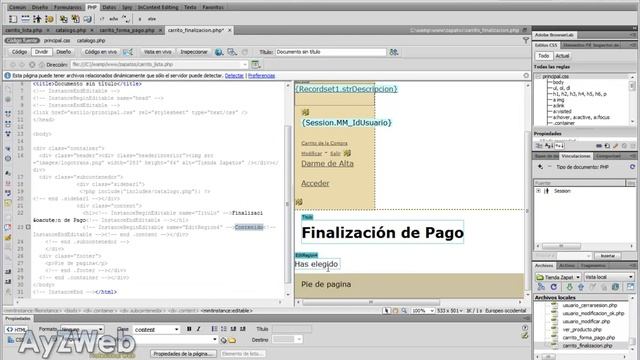Click the third PHP insert bar icon
This screenshot has height=360, width=640.
(x=37, y=19)
